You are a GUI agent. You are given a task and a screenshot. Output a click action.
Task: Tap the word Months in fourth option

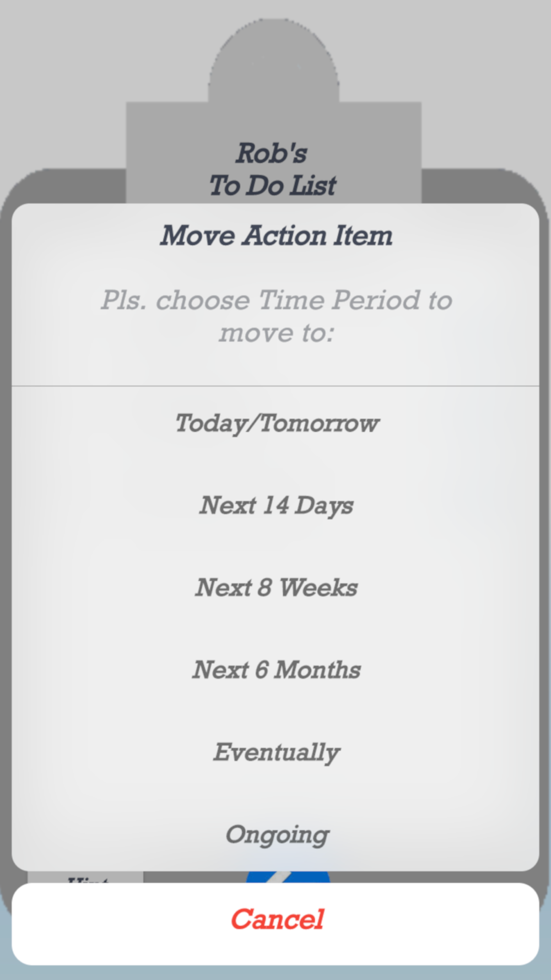point(317,670)
